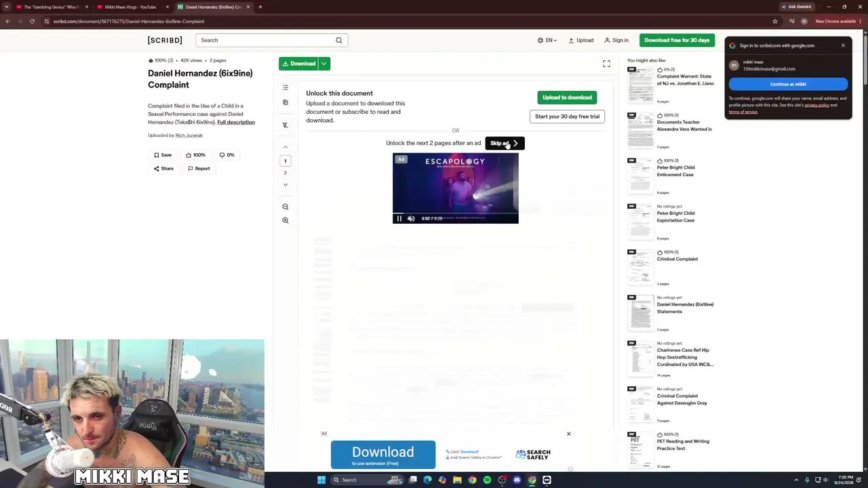
Task: Expand the Full description link
Action: coord(236,122)
